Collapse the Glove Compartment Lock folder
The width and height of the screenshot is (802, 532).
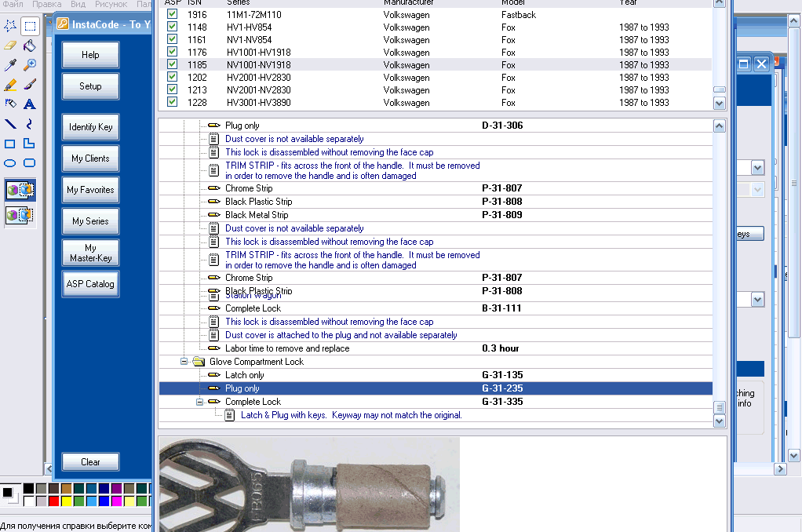coord(184,362)
